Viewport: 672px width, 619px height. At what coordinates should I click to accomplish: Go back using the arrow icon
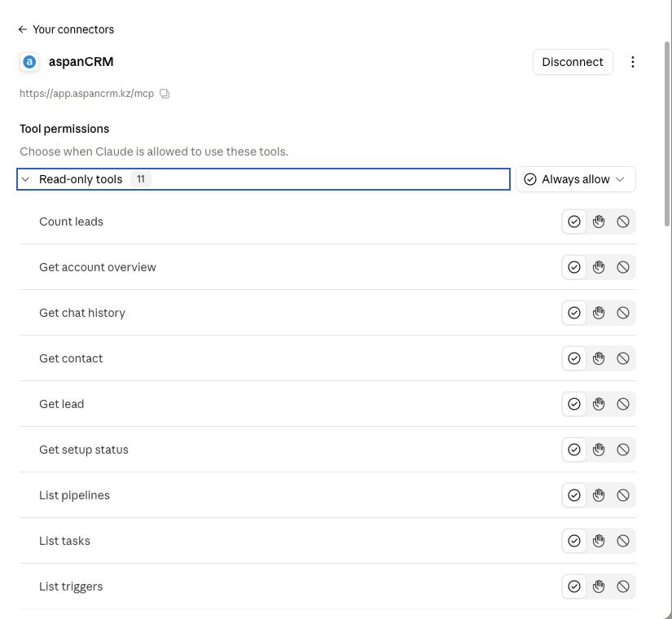23,29
